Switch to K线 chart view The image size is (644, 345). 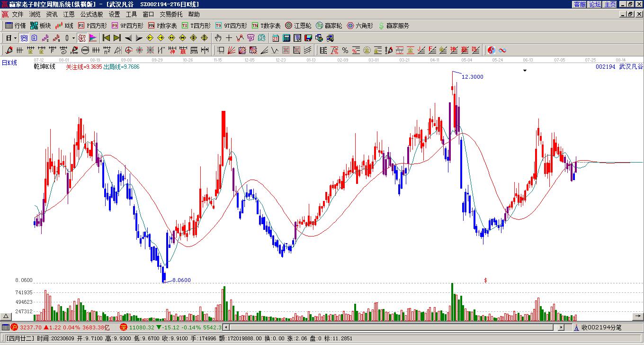(x=64, y=26)
